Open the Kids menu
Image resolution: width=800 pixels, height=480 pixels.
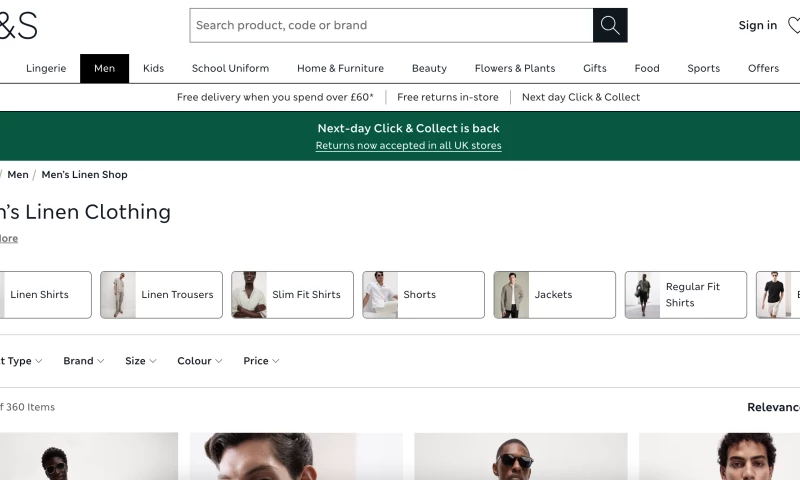(x=154, y=68)
